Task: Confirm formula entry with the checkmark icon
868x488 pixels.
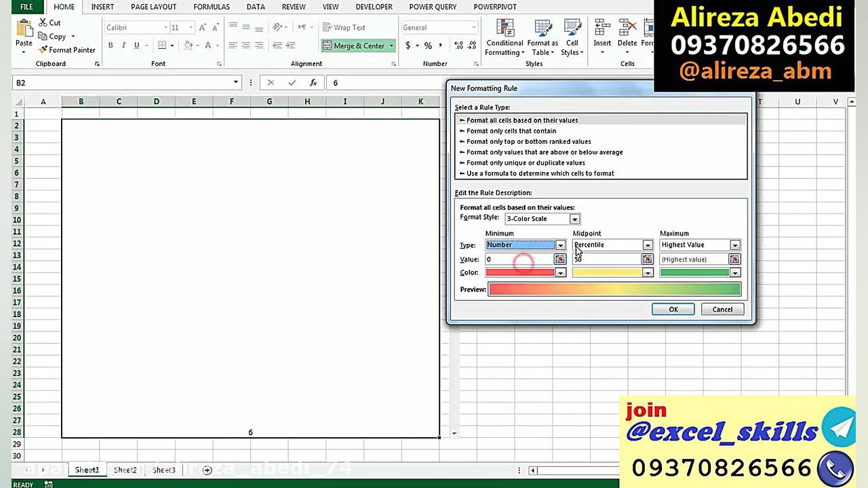Action: (x=292, y=83)
